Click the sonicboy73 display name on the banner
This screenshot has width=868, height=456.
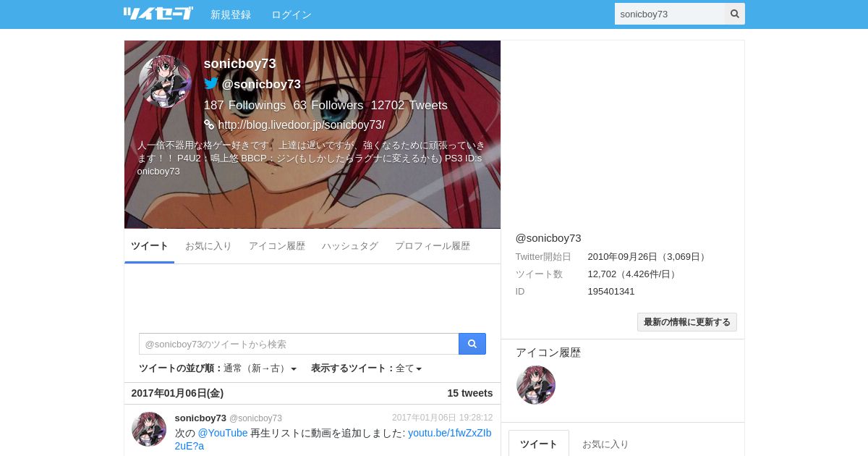pos(239,64)
